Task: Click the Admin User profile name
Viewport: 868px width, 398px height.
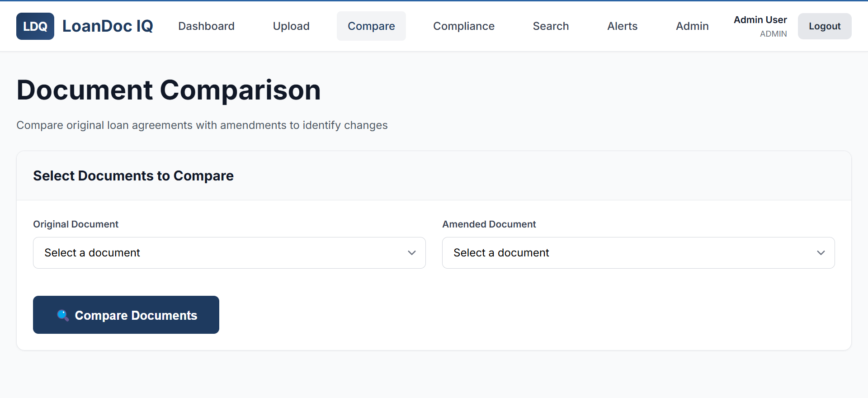Action: (x=760, y=20)
